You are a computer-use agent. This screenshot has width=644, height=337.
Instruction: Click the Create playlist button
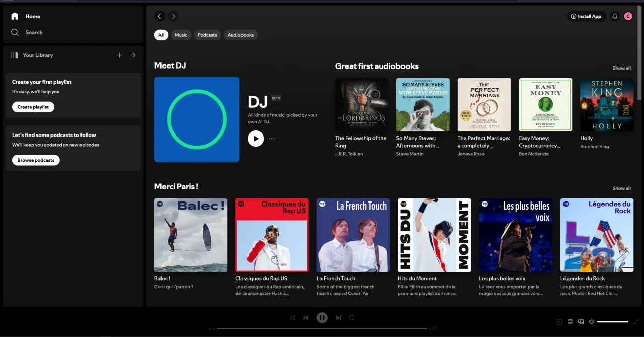[33, 107]
